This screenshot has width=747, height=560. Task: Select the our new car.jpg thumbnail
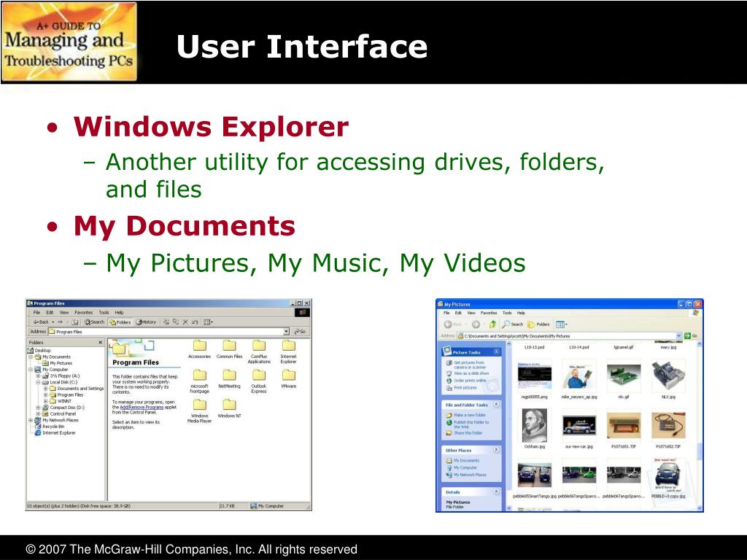coord(578,426)
